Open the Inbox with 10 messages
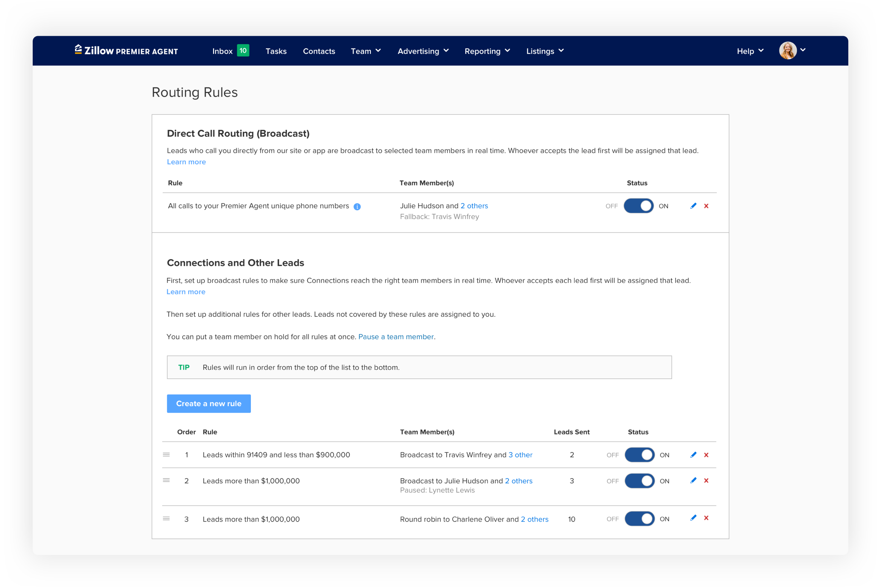 (230, 51)
